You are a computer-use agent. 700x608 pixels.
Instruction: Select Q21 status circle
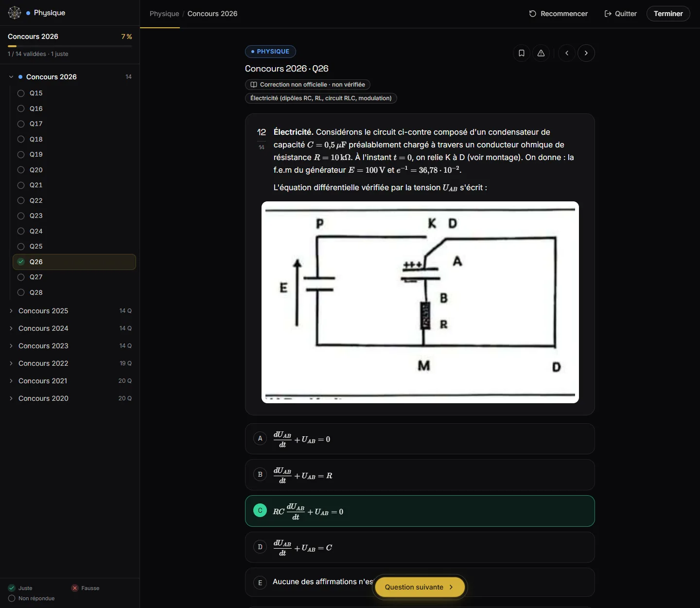click(21, 185)
